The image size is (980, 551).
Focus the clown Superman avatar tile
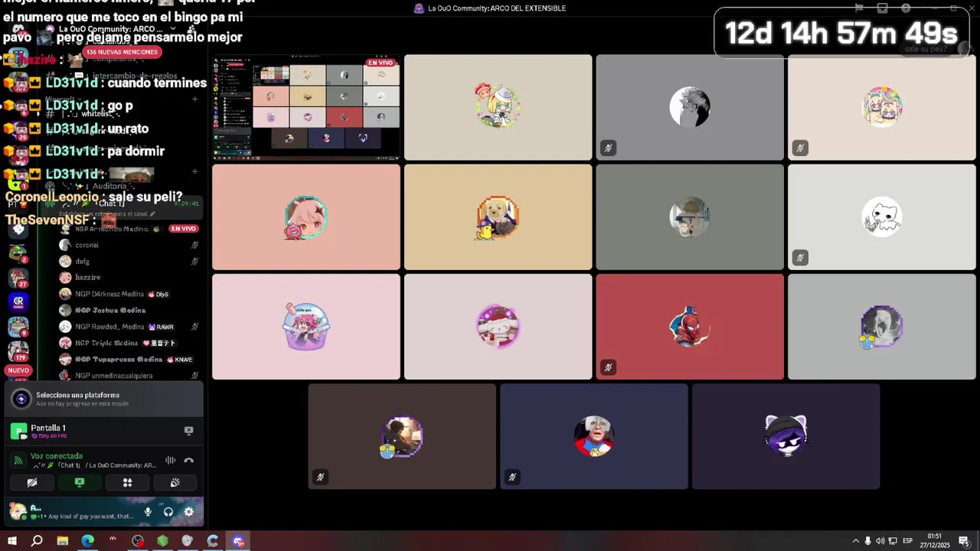tap(593, 436)
